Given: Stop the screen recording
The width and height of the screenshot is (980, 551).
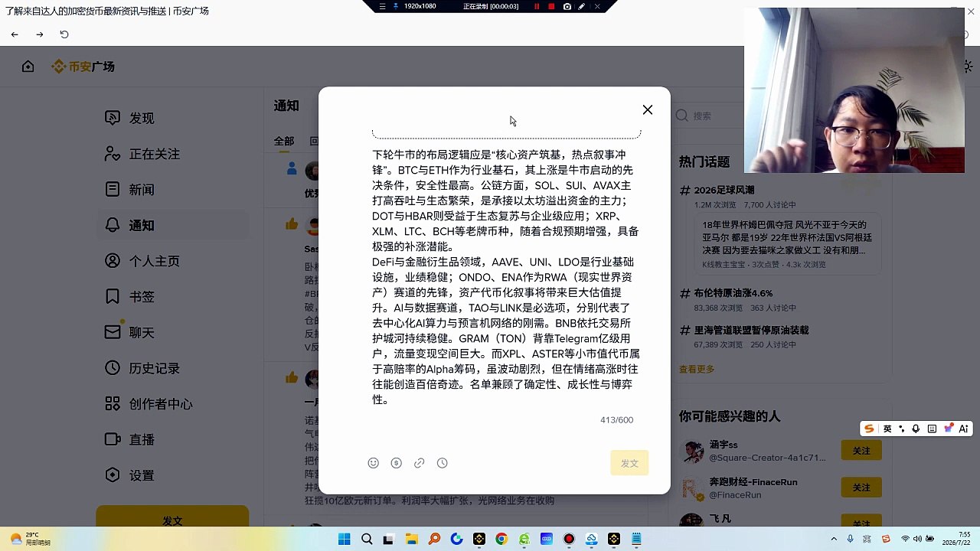Looking at the screenshot, I should (551, 6).
